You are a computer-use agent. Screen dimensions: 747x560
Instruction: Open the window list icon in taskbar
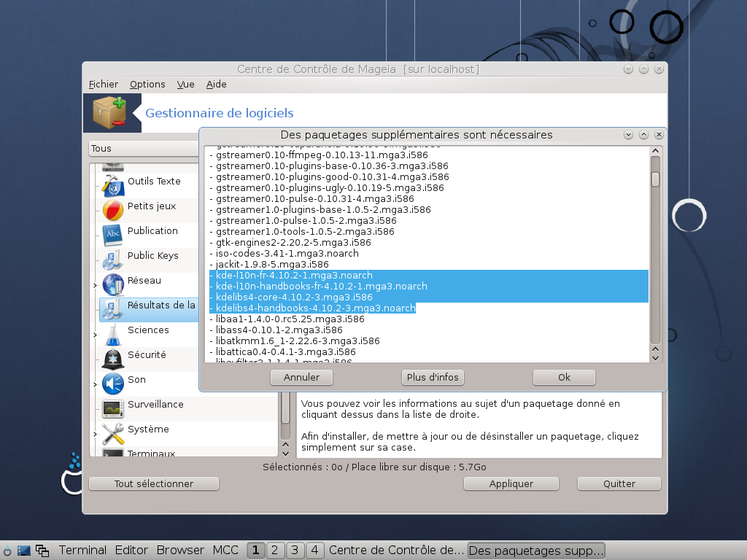(x=42, y=551)
